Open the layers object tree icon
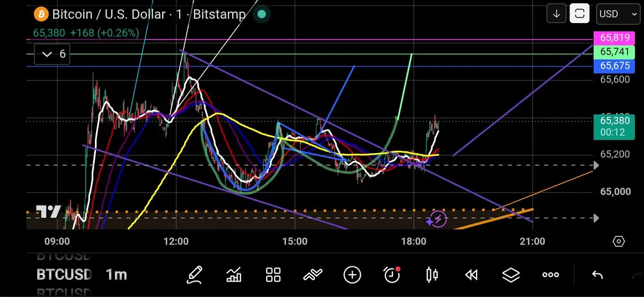 (x=511, y=275)
